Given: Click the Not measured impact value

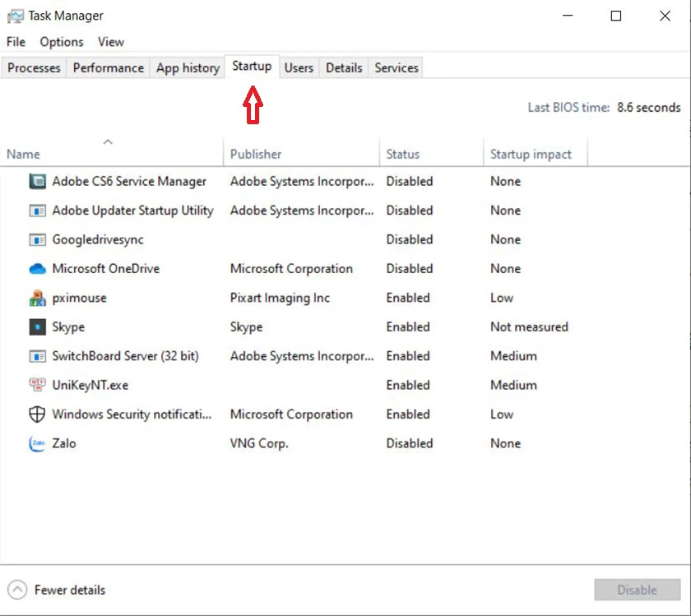Looking at the screenshot, I should pos(529,327).
